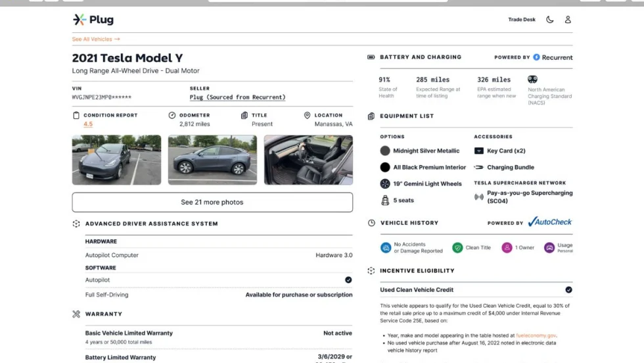Click the Present title status text

[262, 124]
